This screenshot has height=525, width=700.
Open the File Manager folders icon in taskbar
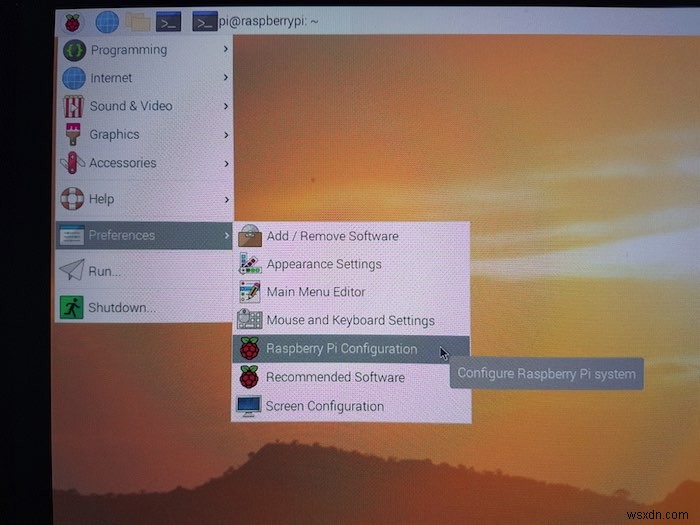tap(137, 22)
